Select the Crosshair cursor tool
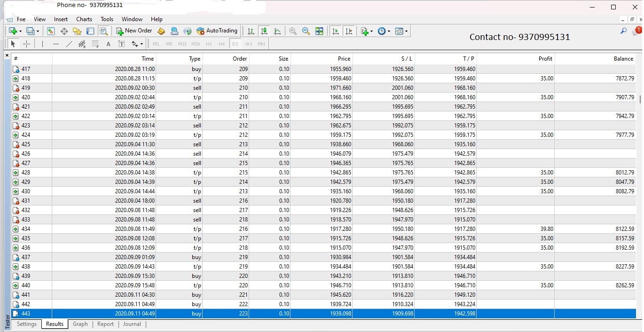 click(x=27, y=44)
